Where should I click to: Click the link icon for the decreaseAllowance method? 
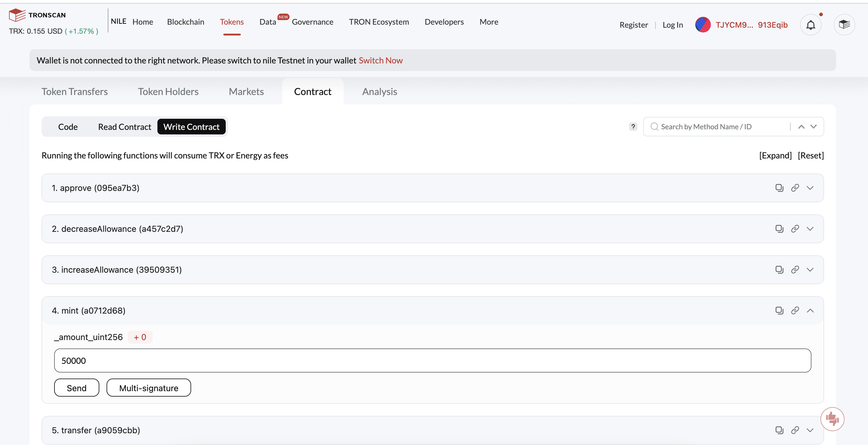click(x=795, y=229)
